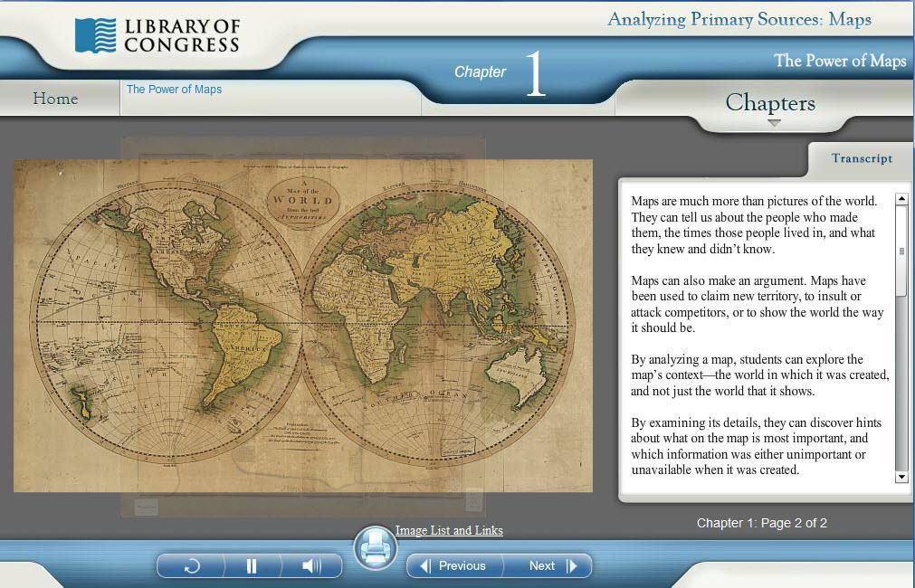Mute the audio with the speaker icon
Screen dimensions: 915x588
pos(311,565)
